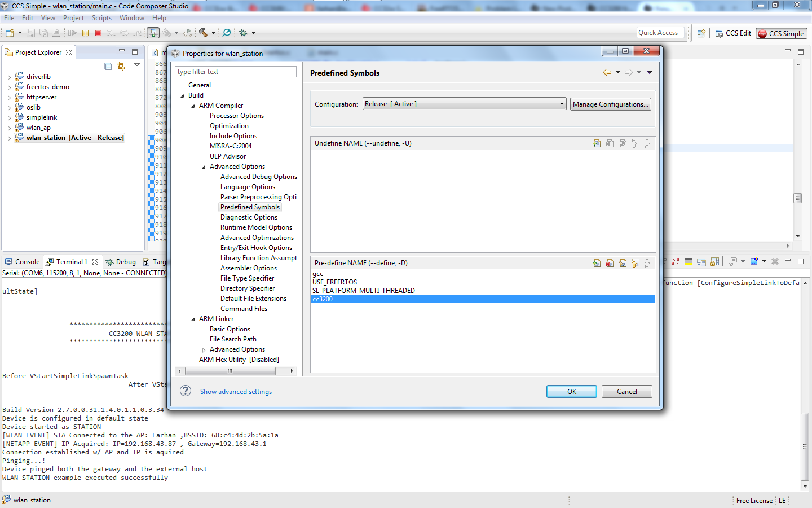Switch to CCS Simple perspective
The height and width of the screenshot is (508, 812).
(x=782, y=33)
